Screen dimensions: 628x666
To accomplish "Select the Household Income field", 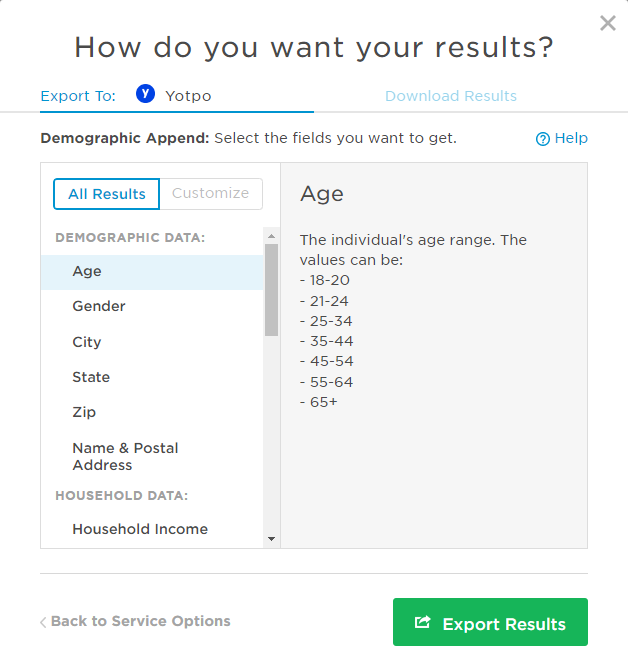I will click(140, 529).
